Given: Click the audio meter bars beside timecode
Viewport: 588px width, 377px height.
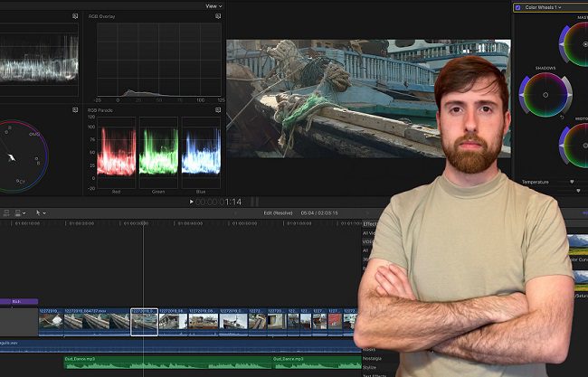Looking at the screenshot, I should point(254,202).
